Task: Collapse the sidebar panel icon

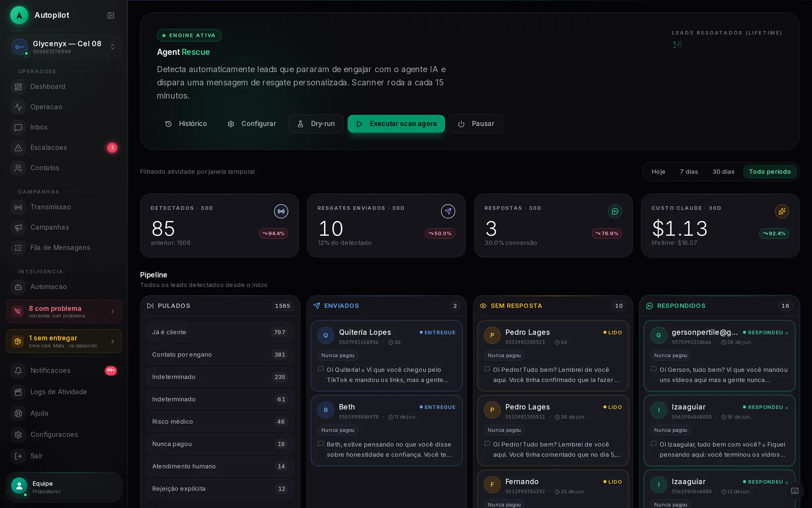Action: pos(111,15)
